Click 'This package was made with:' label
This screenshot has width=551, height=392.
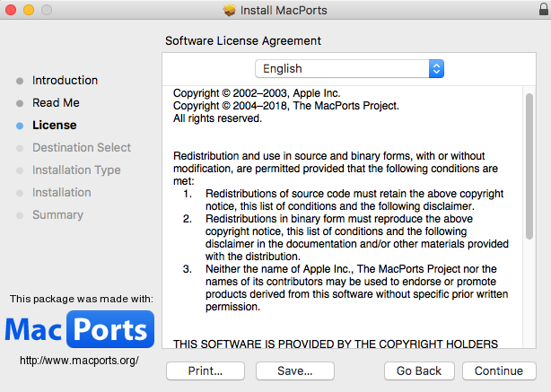[82, 299]
